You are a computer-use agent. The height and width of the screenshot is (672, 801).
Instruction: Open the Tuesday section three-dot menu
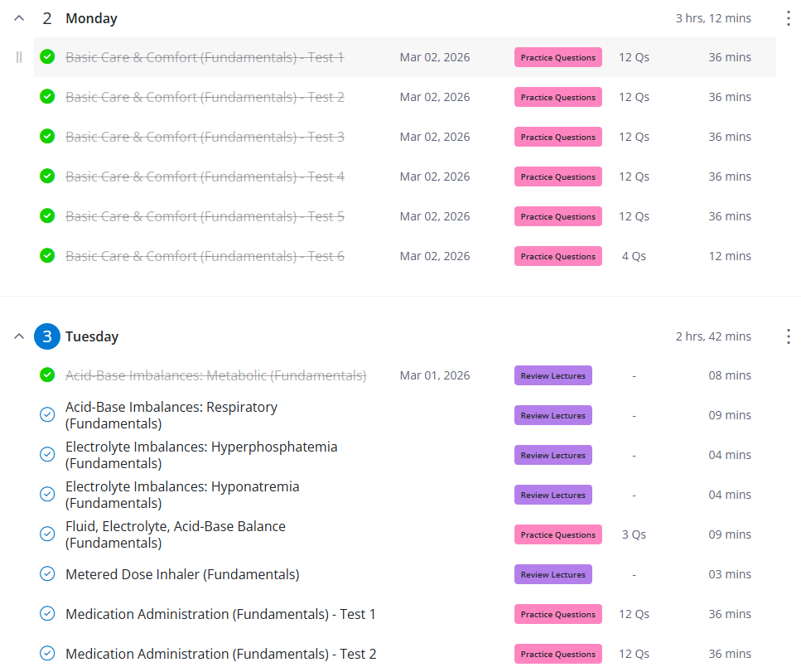pyautogui.click(x=788, y=336)
